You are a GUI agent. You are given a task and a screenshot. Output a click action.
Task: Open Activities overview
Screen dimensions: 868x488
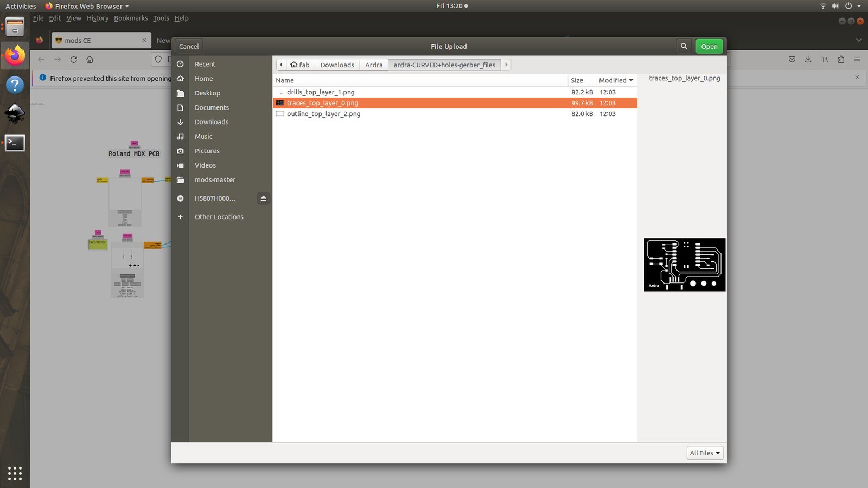point(21,6)
